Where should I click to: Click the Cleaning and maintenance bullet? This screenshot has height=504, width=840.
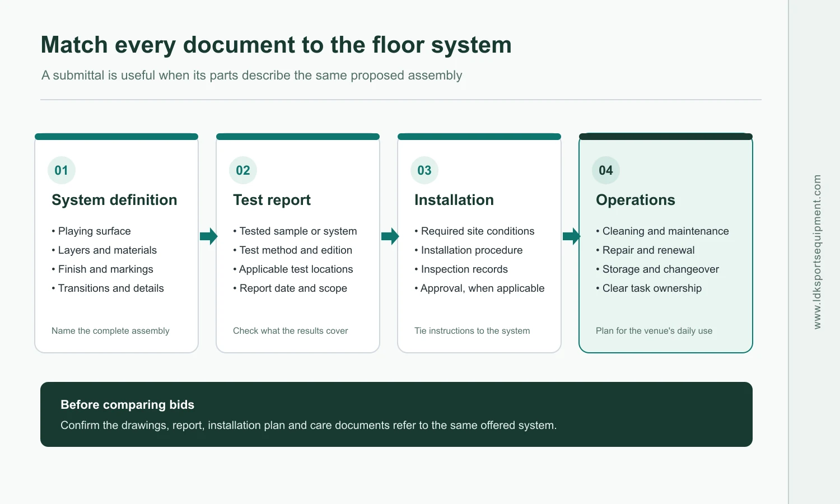pyautogui.click(x=662, y=231)
